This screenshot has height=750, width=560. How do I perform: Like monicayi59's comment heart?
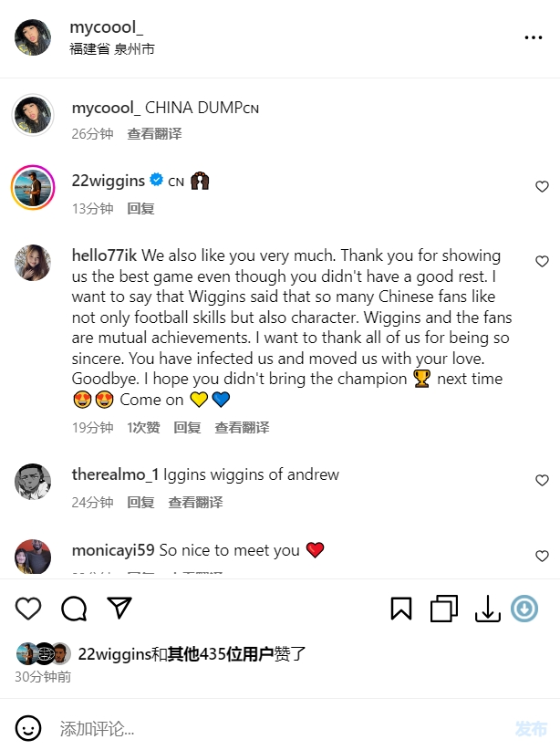pos(542,556)
